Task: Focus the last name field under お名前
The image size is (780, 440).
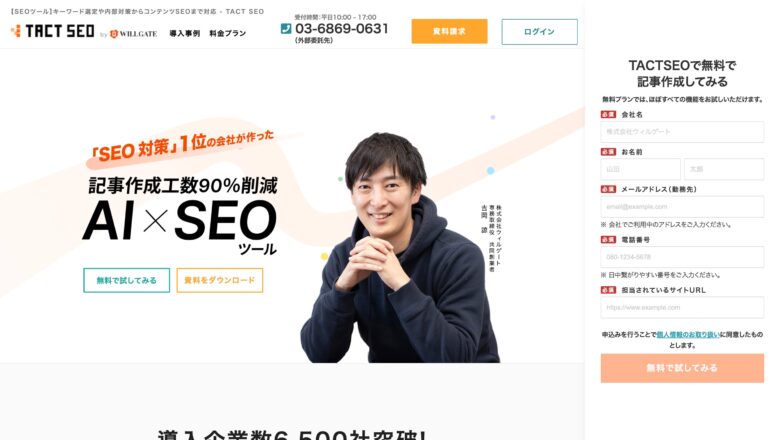Action: pyautogui.click(x=640, y=169)
